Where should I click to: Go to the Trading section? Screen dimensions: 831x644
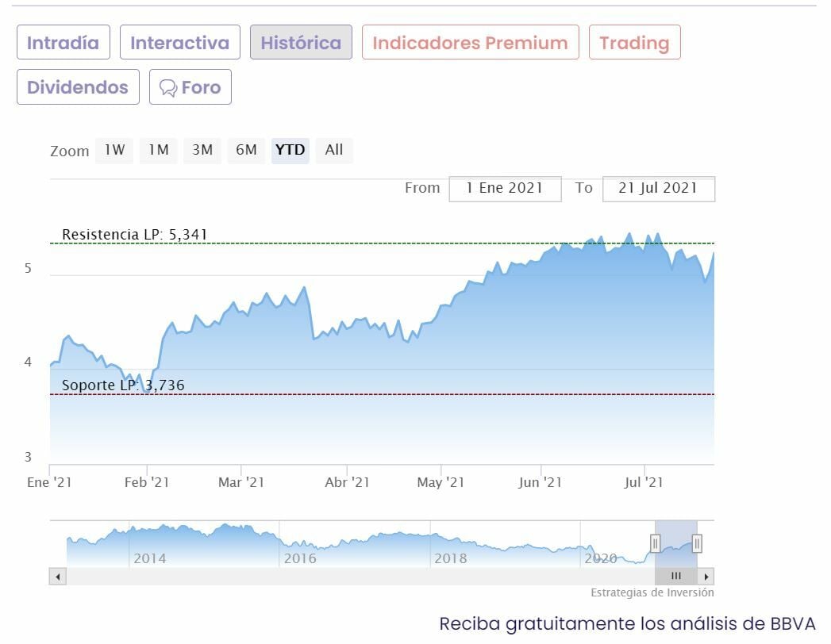(634, 43)
